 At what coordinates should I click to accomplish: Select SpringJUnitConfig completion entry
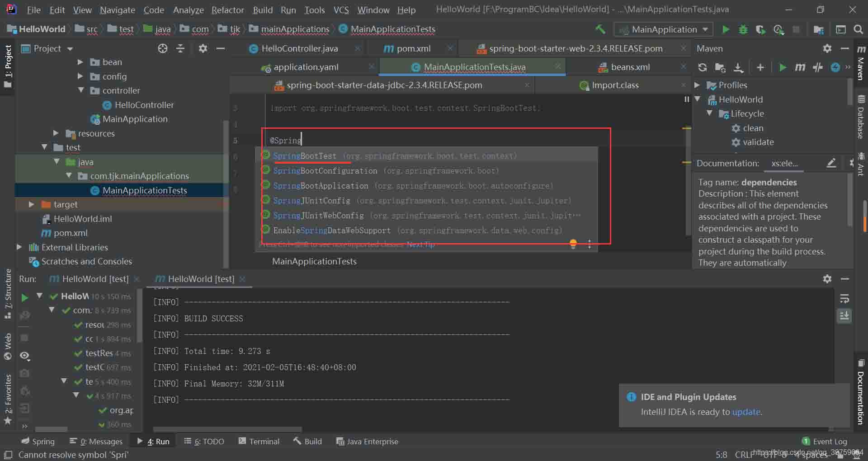coord(427,201)
